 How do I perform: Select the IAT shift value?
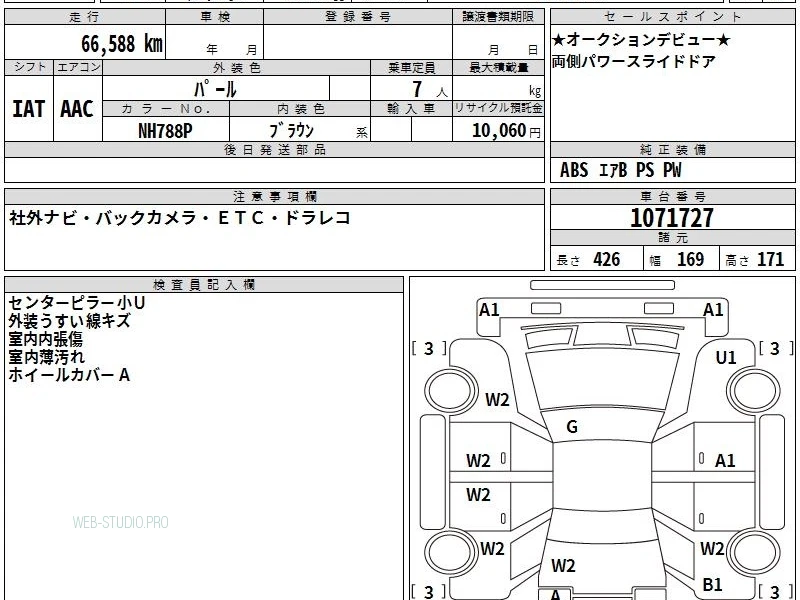pyautogui.click(x=29, y=109)
